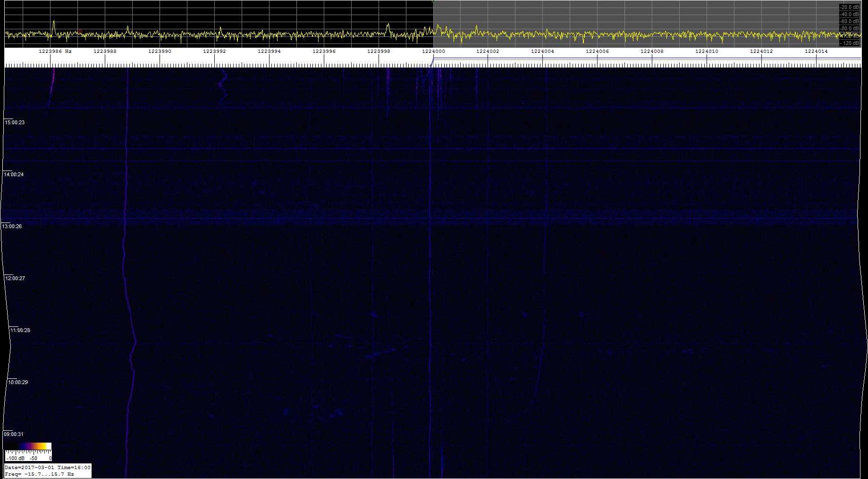Click the -40.0 dB amplitude label
Image resolution: width=868 pixels, height=479 pixels.
coord(850,14)
